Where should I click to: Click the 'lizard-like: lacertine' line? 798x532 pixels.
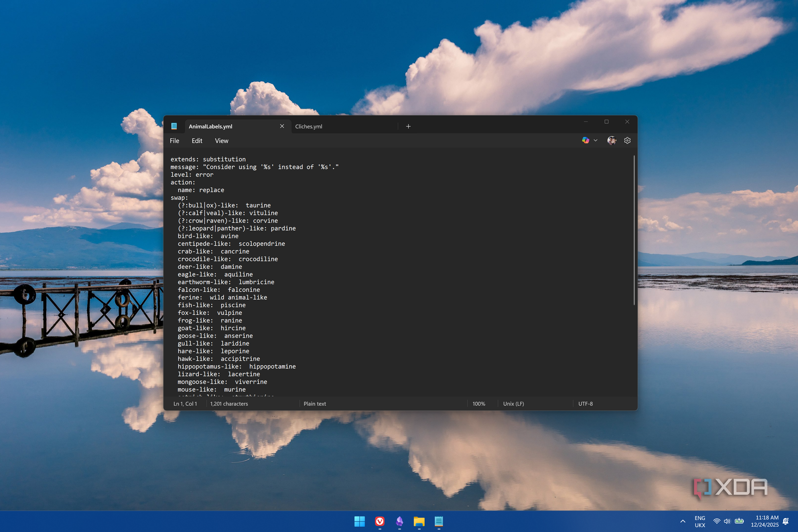pos(219,374)
